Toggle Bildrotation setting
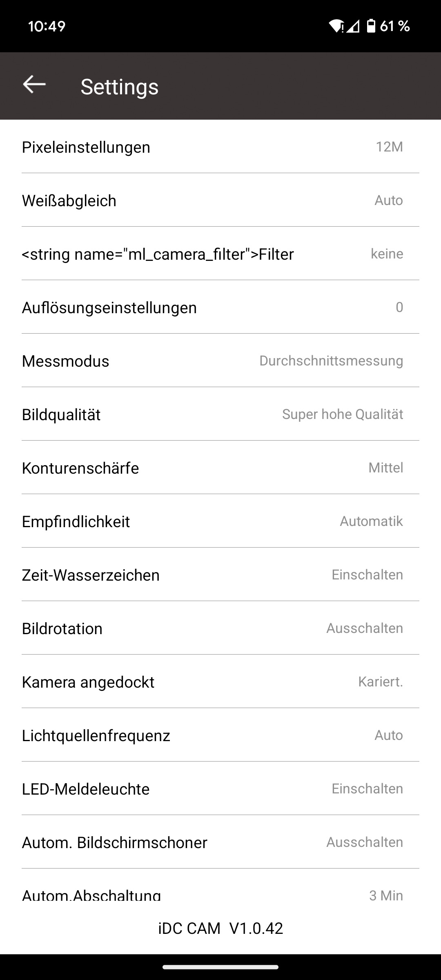Screen dimensions: 441x980 (220, 628)
